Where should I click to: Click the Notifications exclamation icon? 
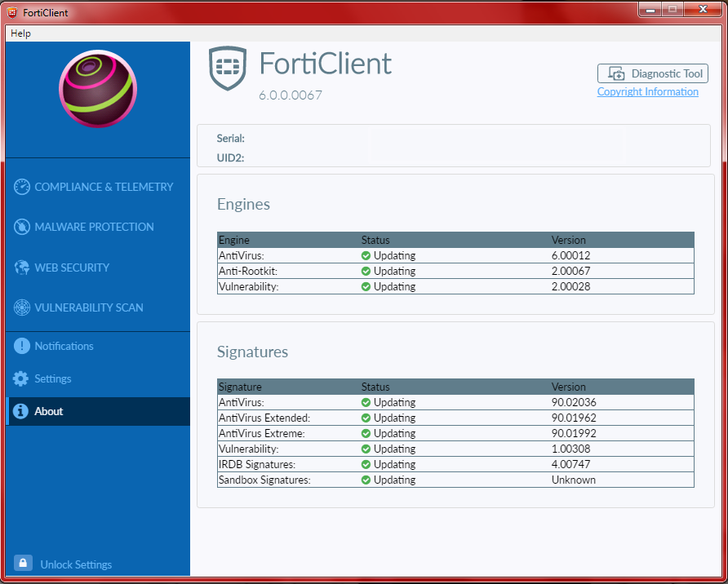click(x=22, y=346)
